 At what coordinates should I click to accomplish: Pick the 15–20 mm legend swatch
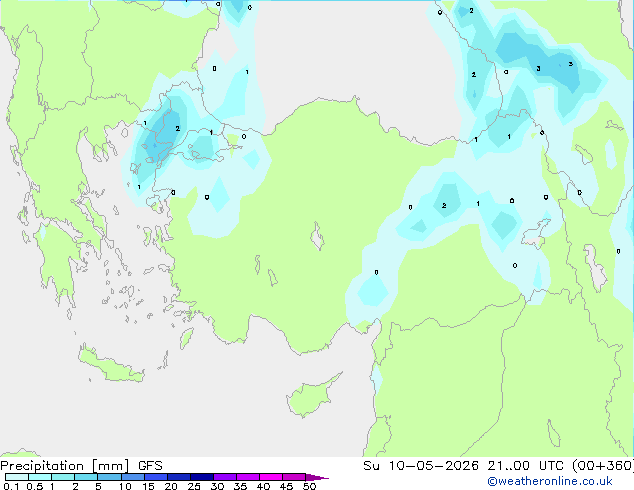click(155, 477)
